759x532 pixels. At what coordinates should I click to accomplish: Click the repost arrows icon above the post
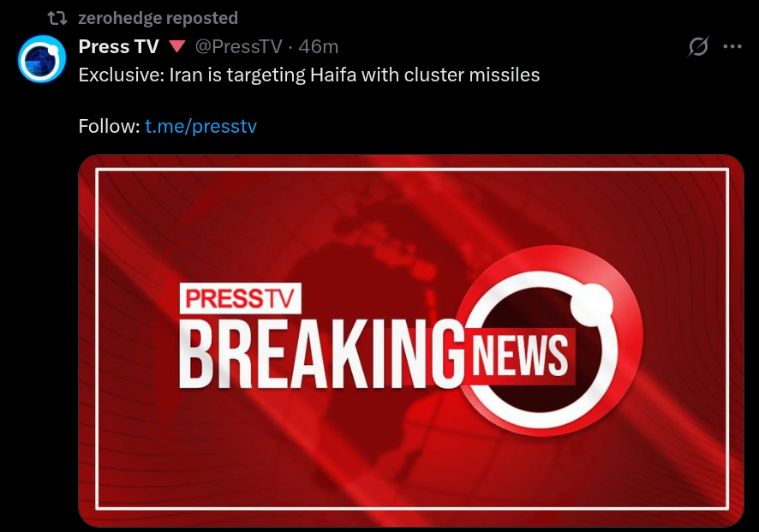coord(58,18)
